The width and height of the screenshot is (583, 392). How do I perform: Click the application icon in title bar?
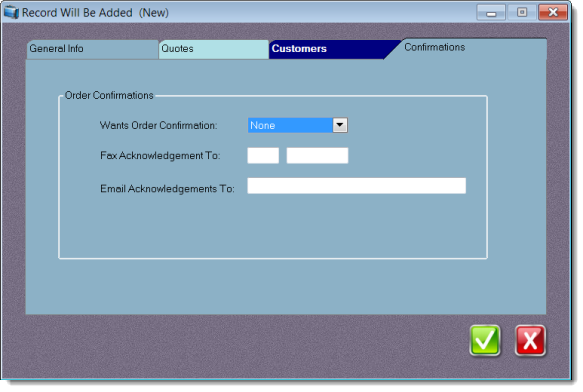pos(11,12)
